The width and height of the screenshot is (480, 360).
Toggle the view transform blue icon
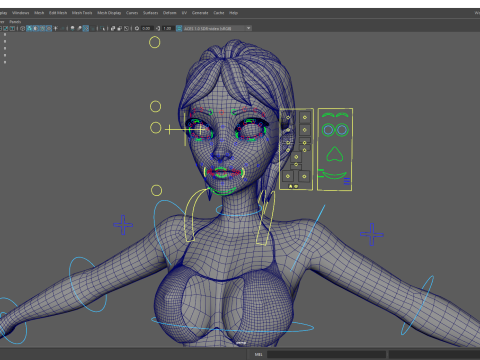(179, 28)
